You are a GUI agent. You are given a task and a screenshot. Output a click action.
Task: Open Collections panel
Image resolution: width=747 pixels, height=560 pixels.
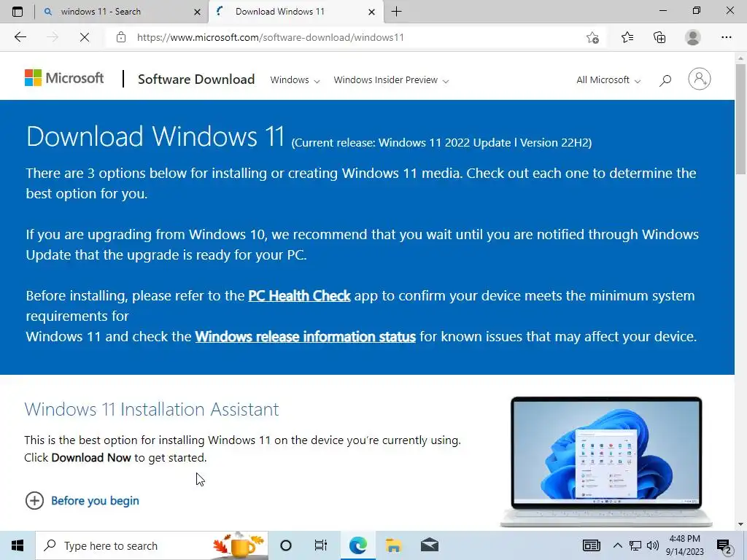pyautogui.click(x=659, y=37)
